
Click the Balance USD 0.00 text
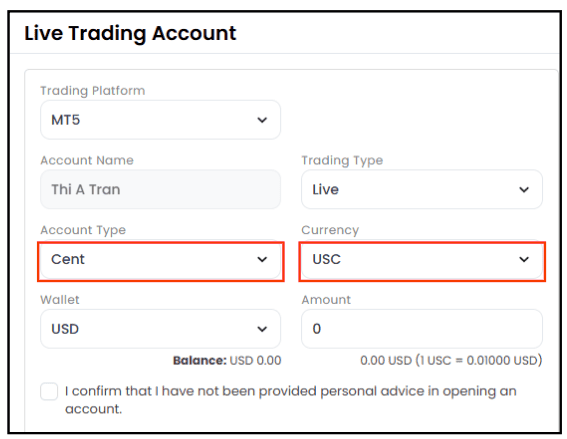click(x=227, y=361)
